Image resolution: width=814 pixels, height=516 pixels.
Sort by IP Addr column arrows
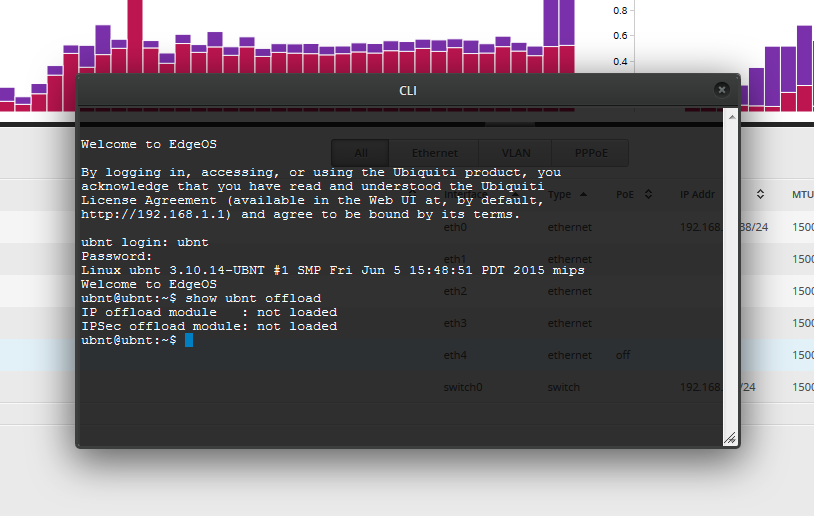coord(760,194)
